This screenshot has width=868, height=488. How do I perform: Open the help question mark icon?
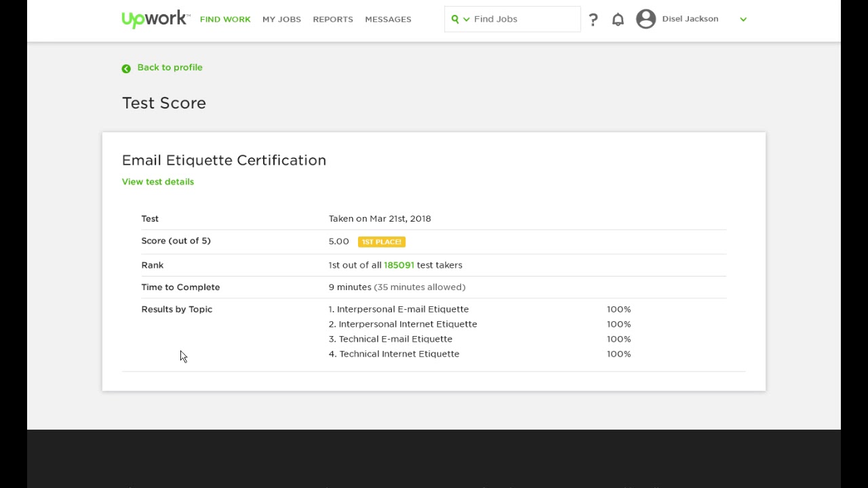pos(593,20)
